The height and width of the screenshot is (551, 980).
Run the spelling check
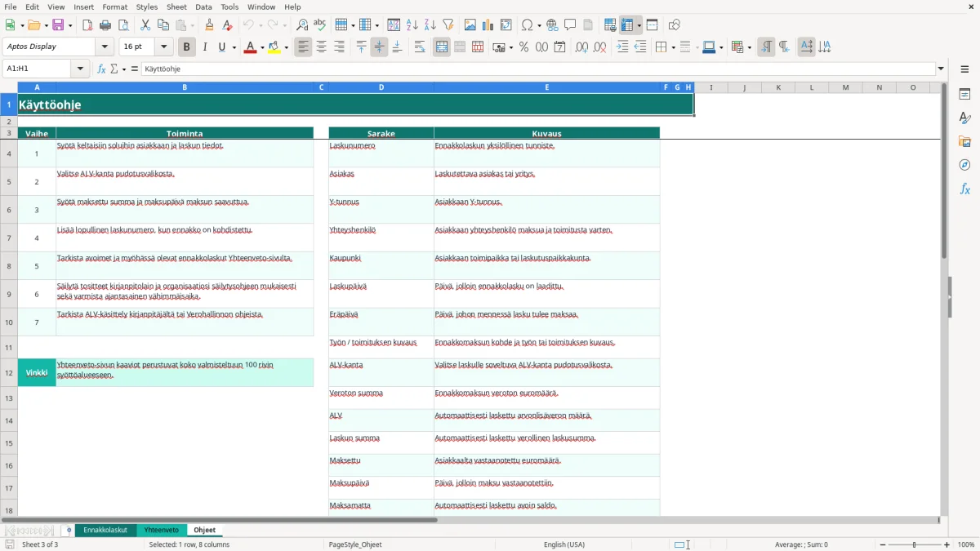[x=319, y=25]
